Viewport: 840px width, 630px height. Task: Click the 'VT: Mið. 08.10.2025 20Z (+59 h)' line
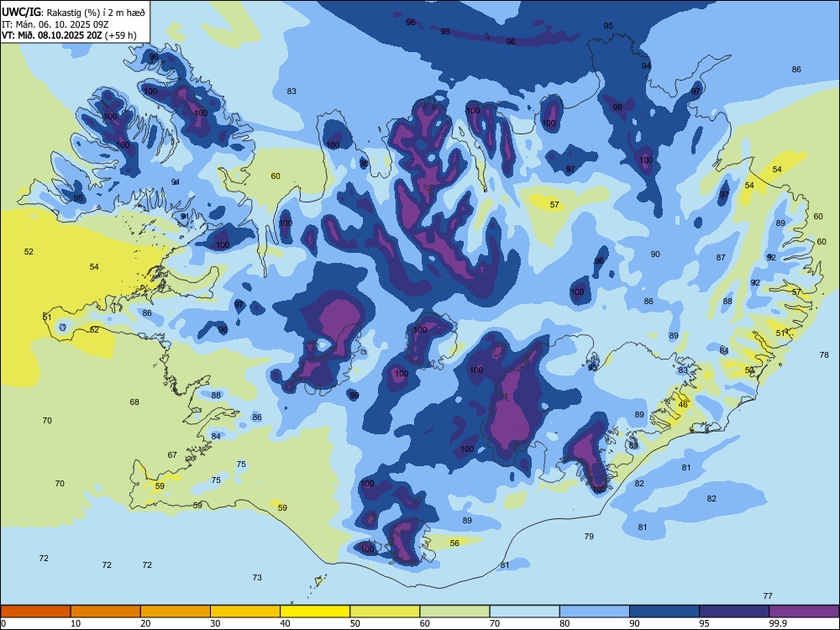click(x=69, y=35)
